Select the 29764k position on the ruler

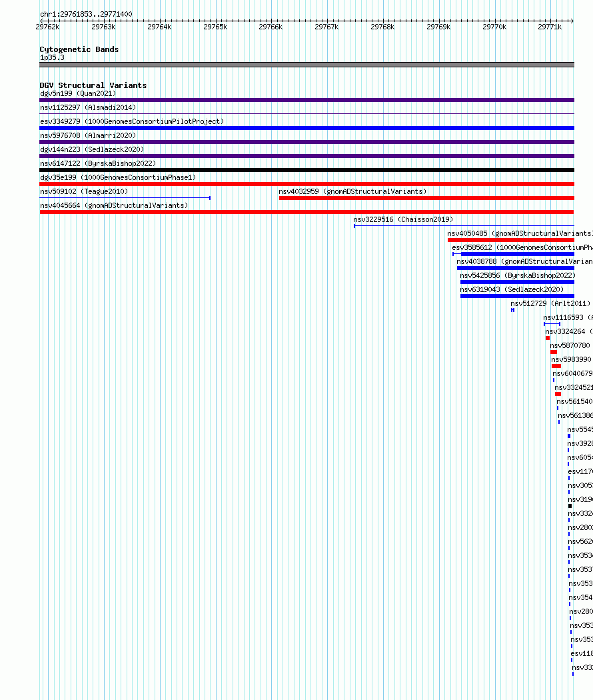pos(159,27)
